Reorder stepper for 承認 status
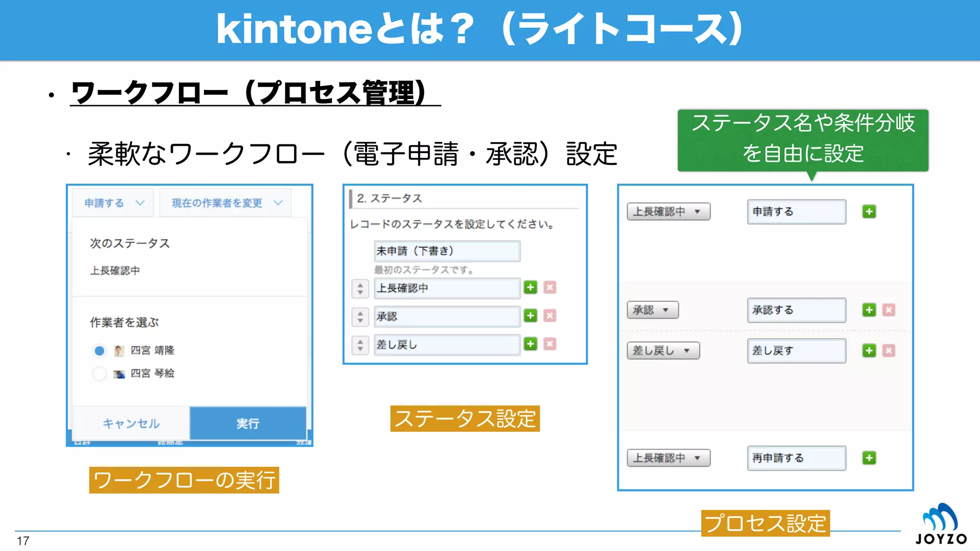This screenshot has width=980, height=551. (x=360, y=317)
